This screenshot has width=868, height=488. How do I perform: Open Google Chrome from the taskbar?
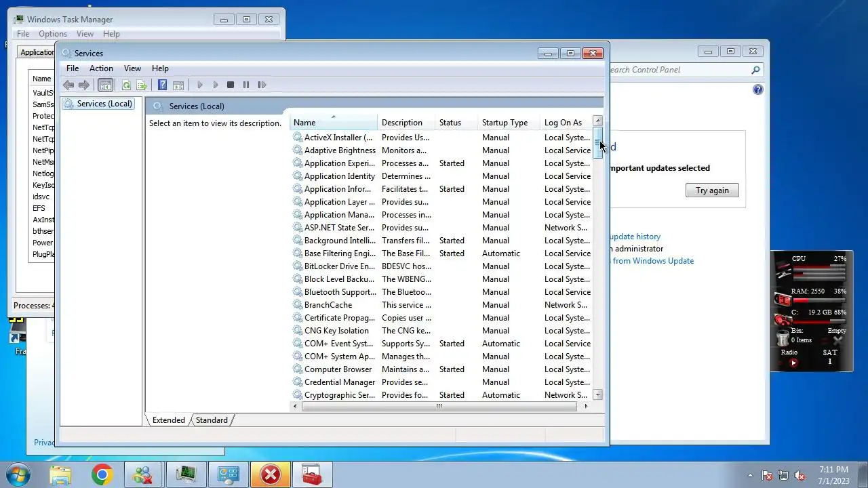[102, 475]
